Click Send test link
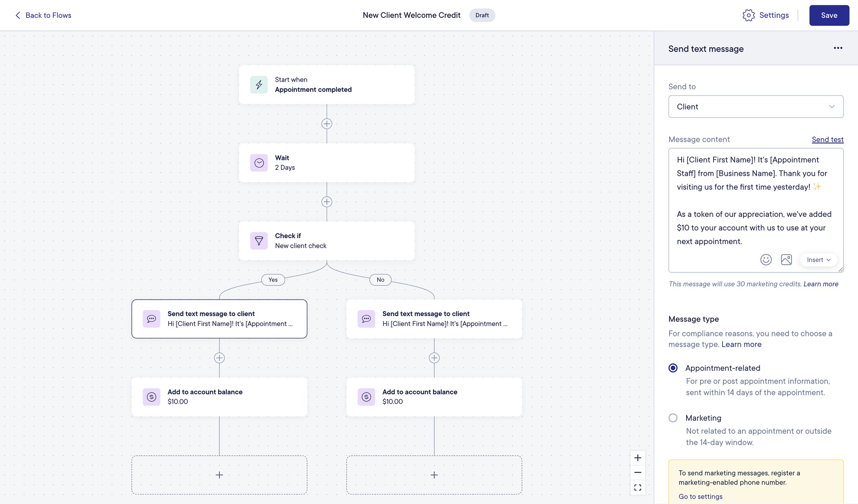Viewport: 858px width, 504px height. click(x=828, y=140)
